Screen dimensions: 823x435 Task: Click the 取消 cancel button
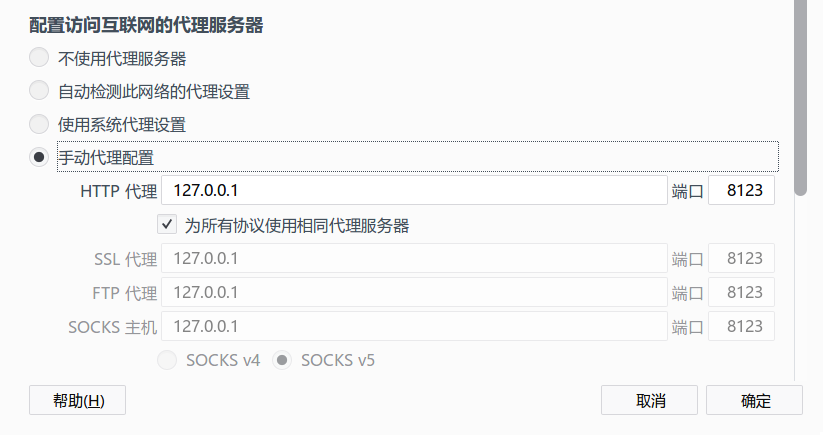point(649,400)
